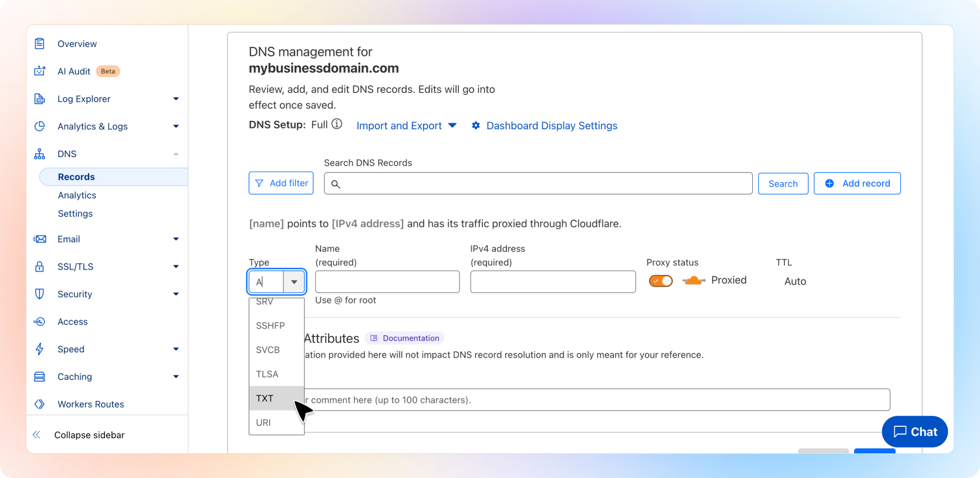Select TLSA from the Type list
This screenshot has width=980, height=478.
[276, 374]
